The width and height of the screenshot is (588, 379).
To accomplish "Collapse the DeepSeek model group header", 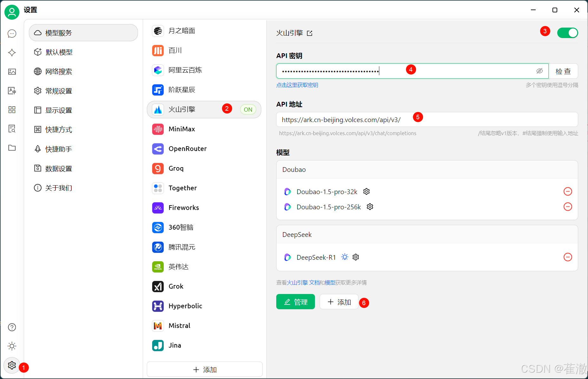I will [427, 235].
